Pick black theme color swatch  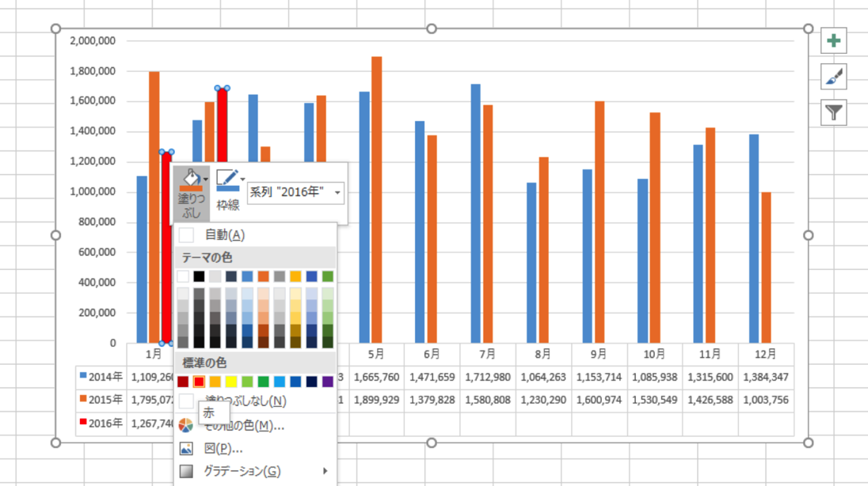[x=199, y=276]
